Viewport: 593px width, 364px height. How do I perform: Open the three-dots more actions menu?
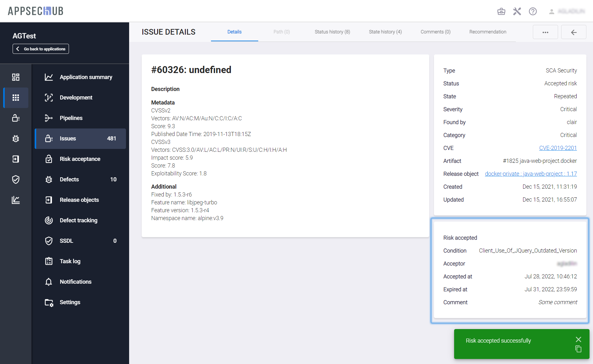coord(545,32)
